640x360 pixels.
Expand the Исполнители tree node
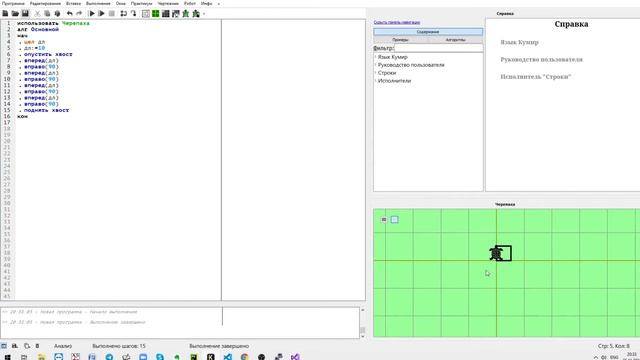coord(376,81)
